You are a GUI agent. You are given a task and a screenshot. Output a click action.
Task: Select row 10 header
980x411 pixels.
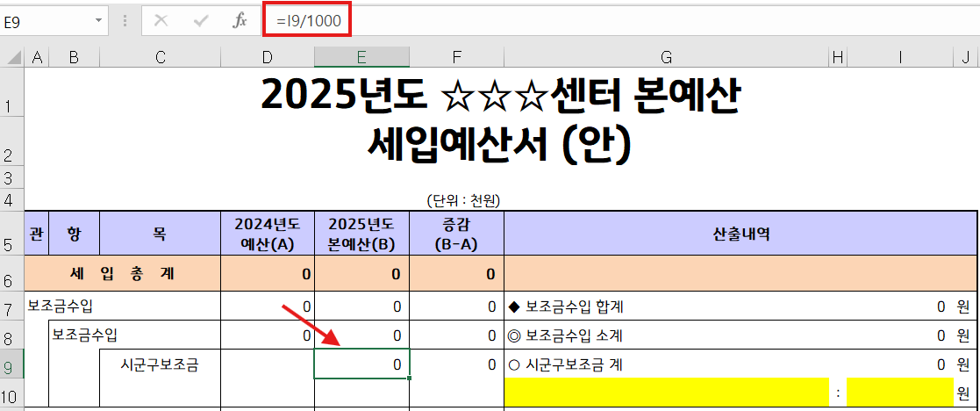tap(12, 393)
